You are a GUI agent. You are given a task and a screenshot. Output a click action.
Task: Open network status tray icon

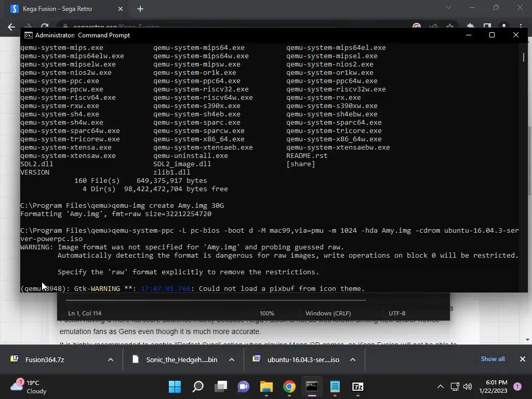pyautogui.click(x=455, y=387)
